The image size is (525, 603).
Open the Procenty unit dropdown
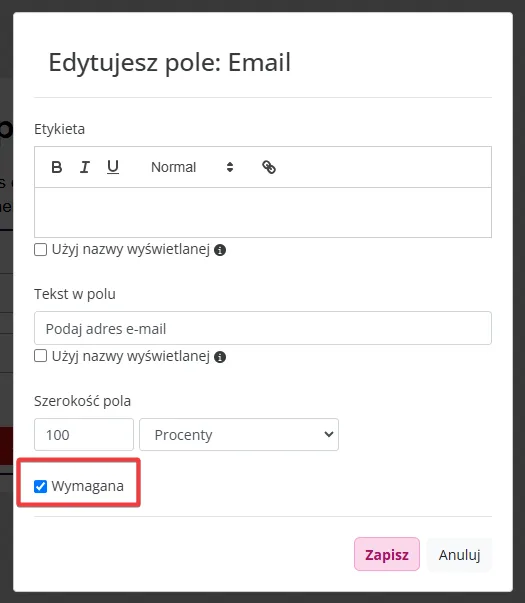coord(239,435)
